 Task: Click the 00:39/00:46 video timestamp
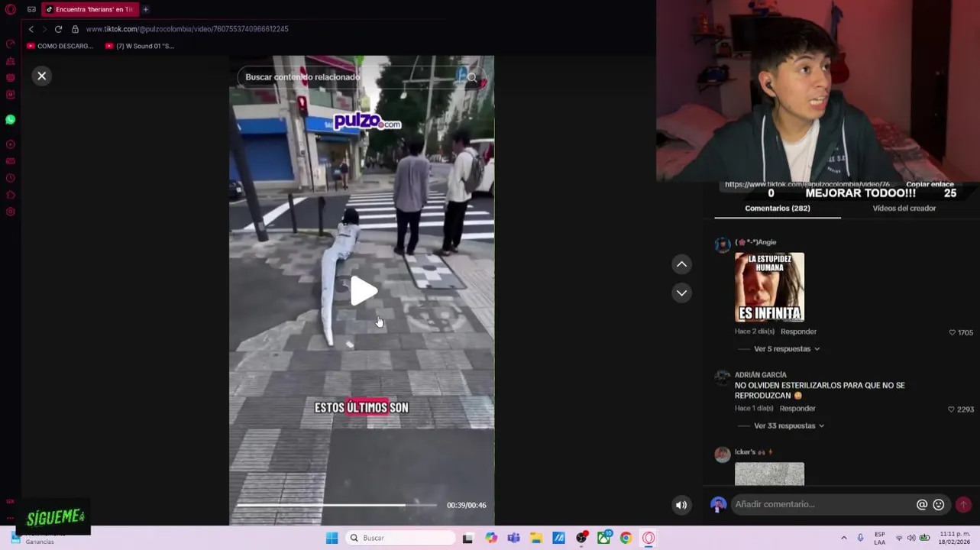(466, 505)
